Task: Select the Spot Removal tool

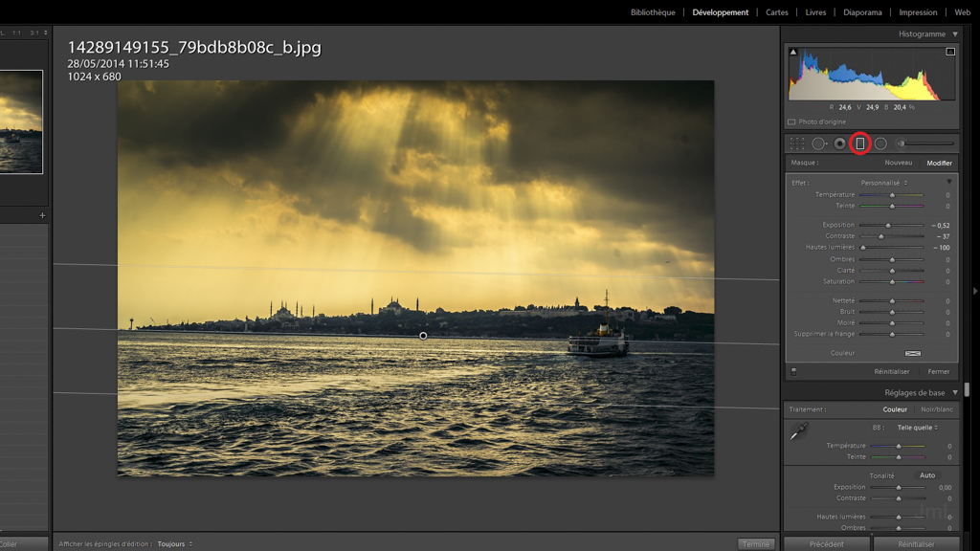Action: (818, 143)
